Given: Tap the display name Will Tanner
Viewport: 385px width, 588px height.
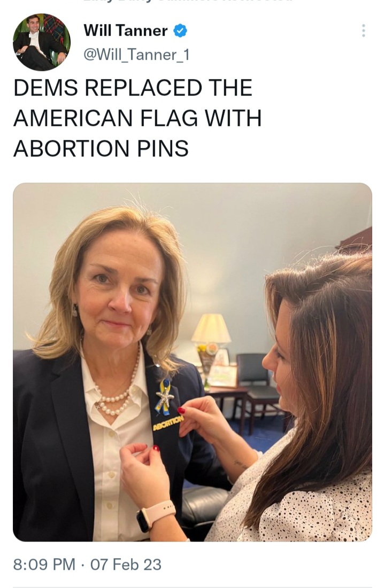Looking at the screenshot, I should [126, 30].
